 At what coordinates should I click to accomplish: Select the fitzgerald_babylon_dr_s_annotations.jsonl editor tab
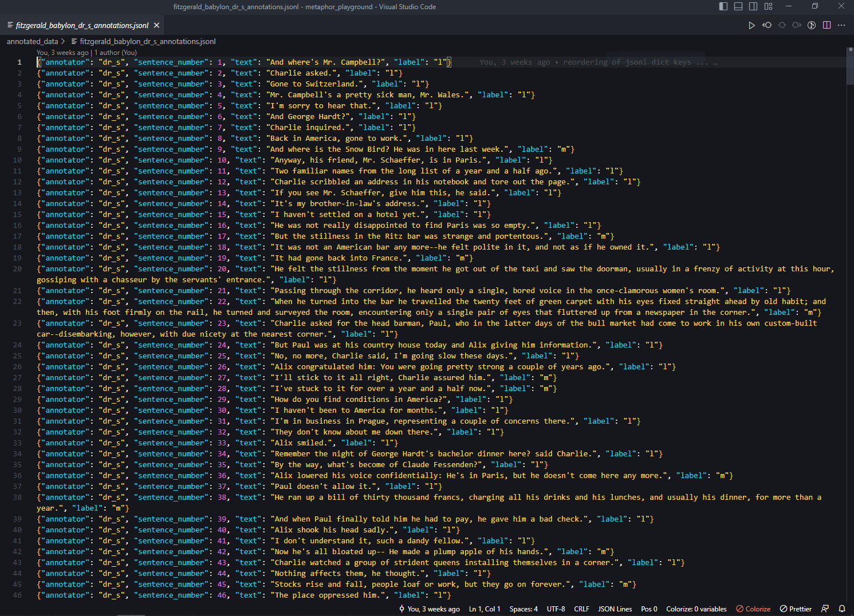click(84, 25)
